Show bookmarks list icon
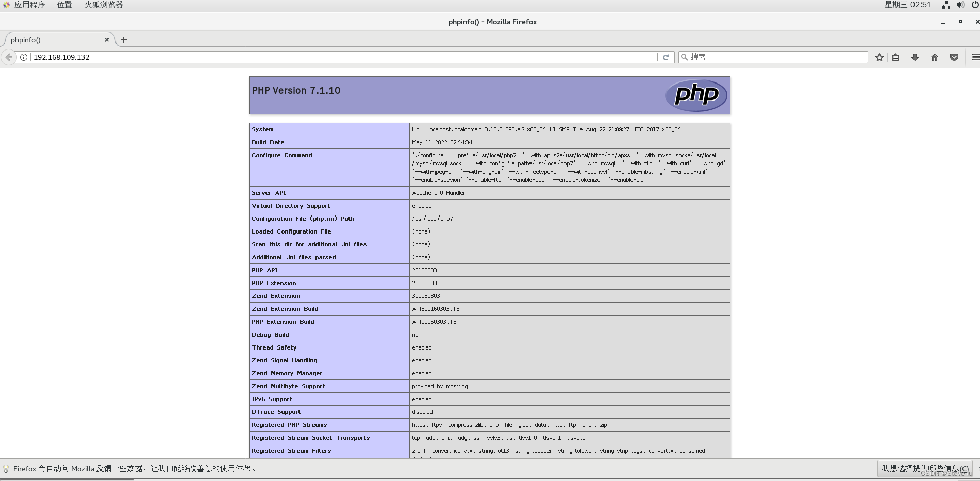 coord(896,57)
